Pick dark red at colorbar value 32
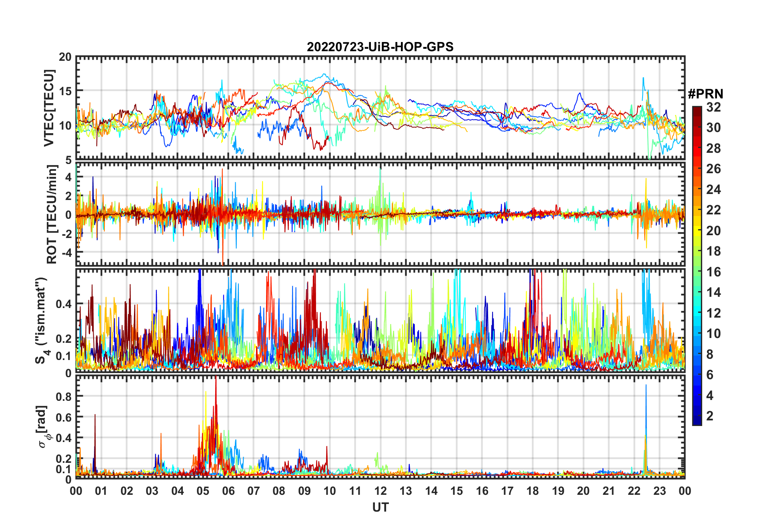Viewport: 761px width, 532px height. [x=697, y=109]
